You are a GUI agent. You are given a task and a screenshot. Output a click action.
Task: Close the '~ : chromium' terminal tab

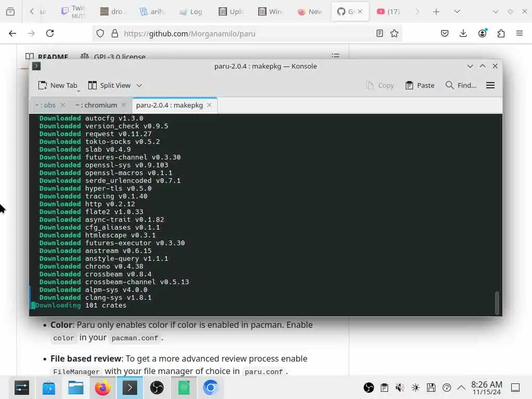pyautogui.click(x=124, y=105)
